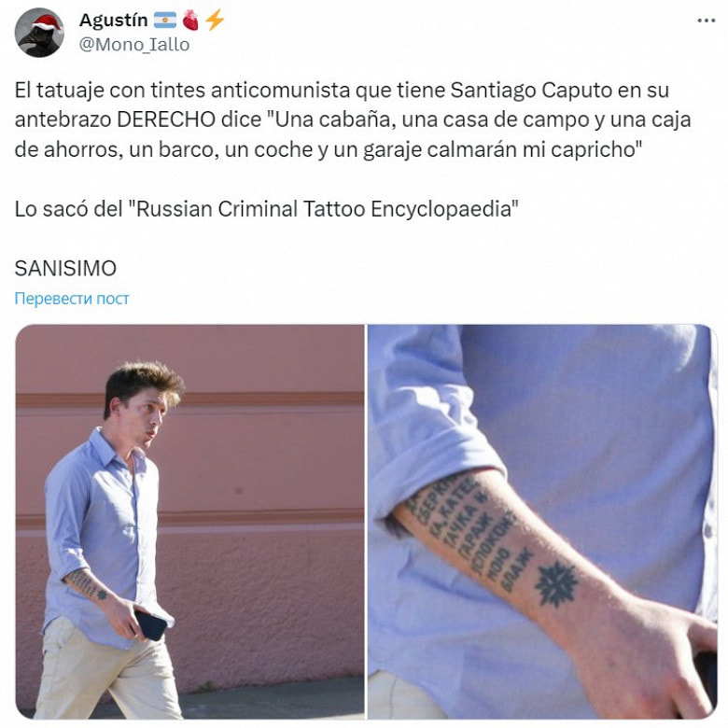Screen dimensions: 728x728
Task: Open the left photo of walking man
Action: [189, 522]
